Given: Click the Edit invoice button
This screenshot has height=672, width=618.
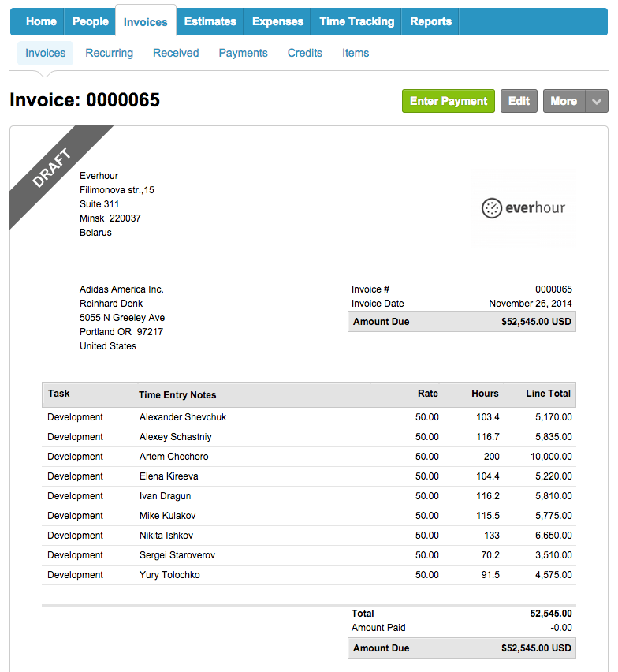Looking at the screenshot, I should click(519, 101).
